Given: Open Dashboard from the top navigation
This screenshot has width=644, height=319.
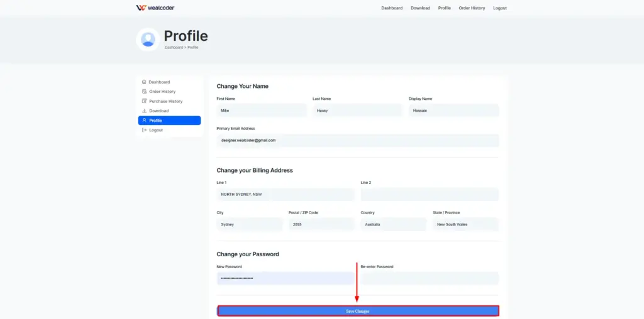Looking at the screenshot, I should coord(392,8).
